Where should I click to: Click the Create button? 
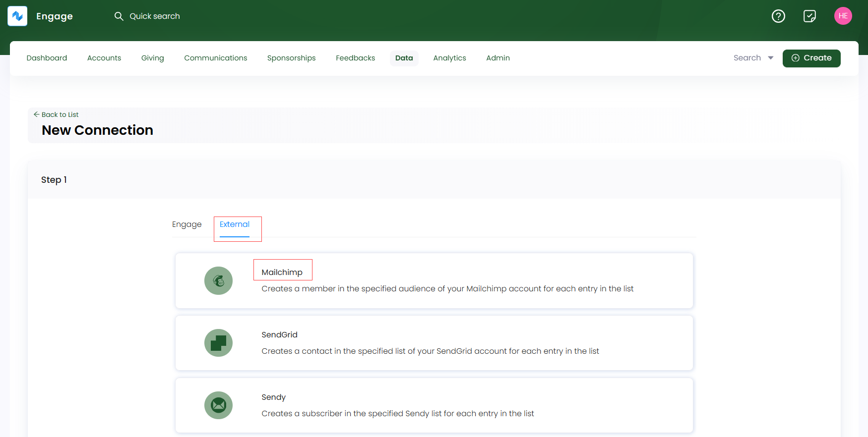coord(811,58)
